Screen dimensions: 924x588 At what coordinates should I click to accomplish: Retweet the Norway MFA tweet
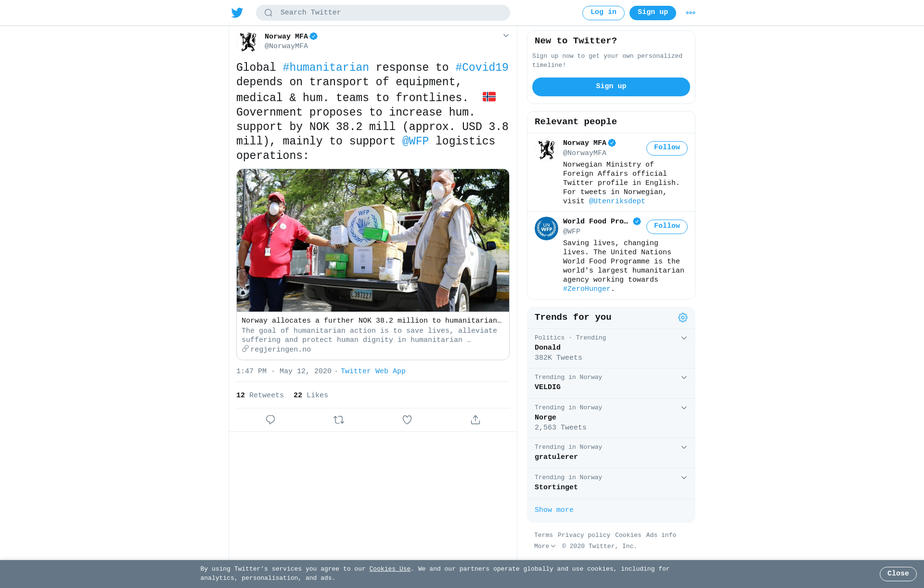pyautogui.click(x=339, y=420)
